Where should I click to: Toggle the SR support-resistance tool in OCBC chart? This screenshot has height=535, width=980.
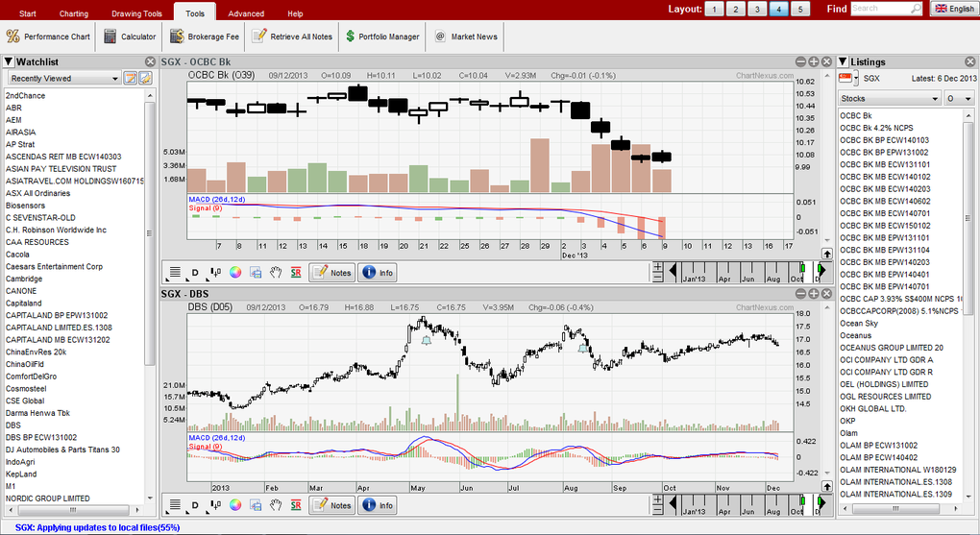296,272
